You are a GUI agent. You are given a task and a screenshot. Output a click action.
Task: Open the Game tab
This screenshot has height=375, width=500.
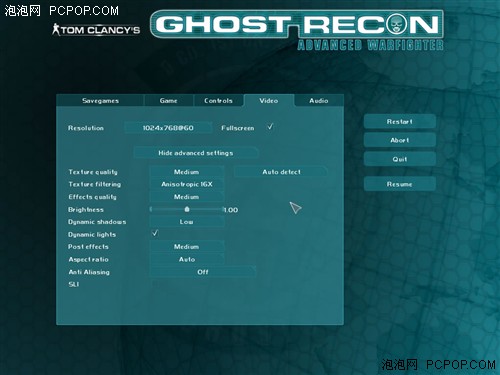point(168,101)
